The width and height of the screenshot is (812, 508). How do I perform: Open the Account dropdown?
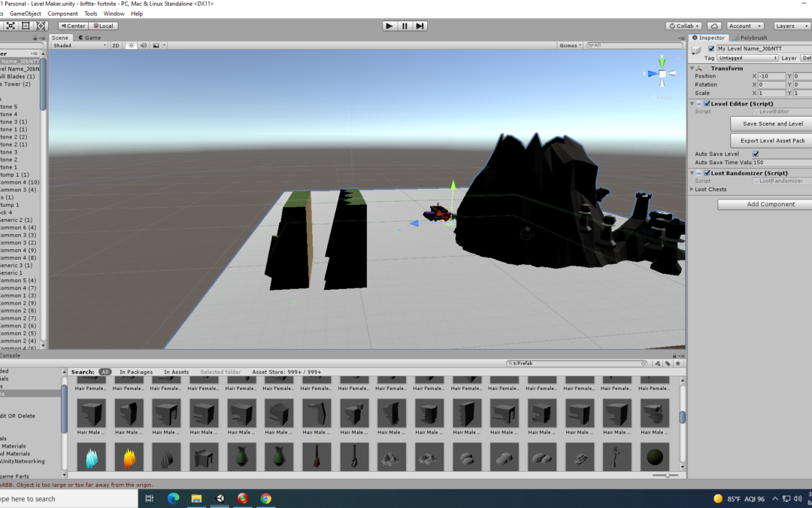click(x=745, y=26)
